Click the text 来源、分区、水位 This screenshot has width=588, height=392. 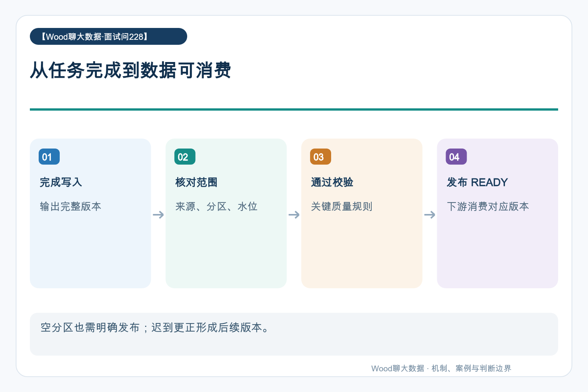pos(216,206)
